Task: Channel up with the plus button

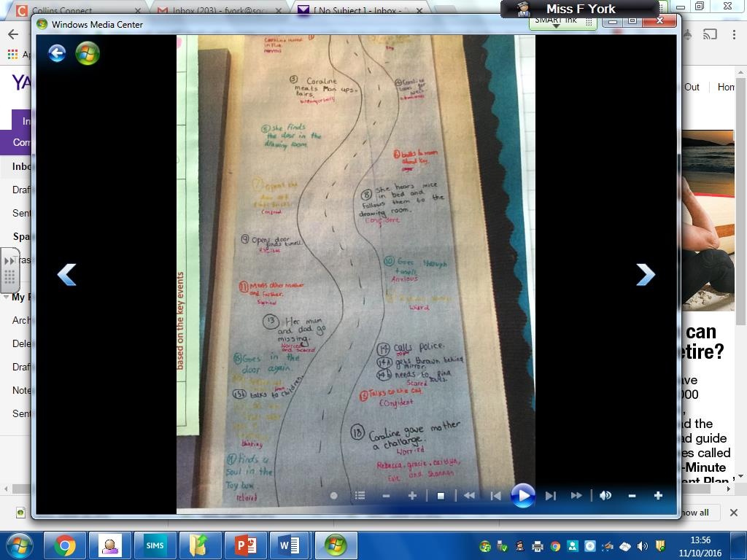Action: (412, 496)
